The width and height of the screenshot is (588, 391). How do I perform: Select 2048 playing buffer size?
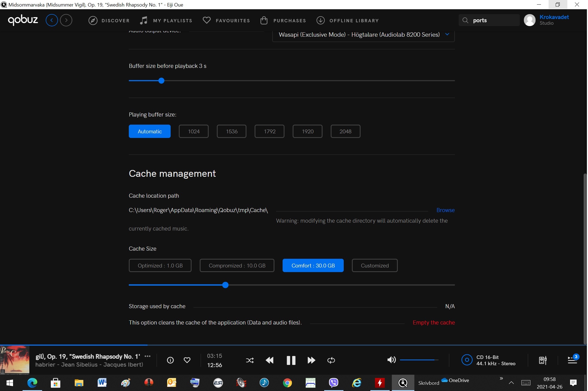(x=346, y=131)
